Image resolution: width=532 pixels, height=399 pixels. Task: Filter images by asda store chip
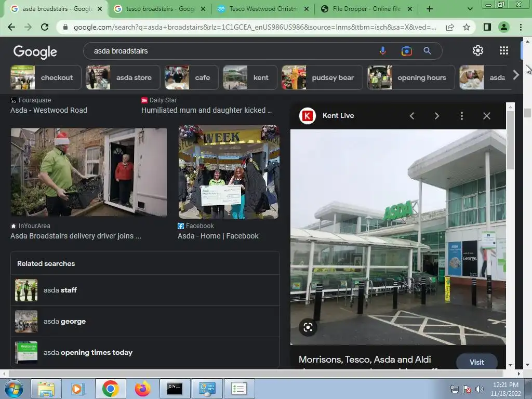tap(123, 77)
